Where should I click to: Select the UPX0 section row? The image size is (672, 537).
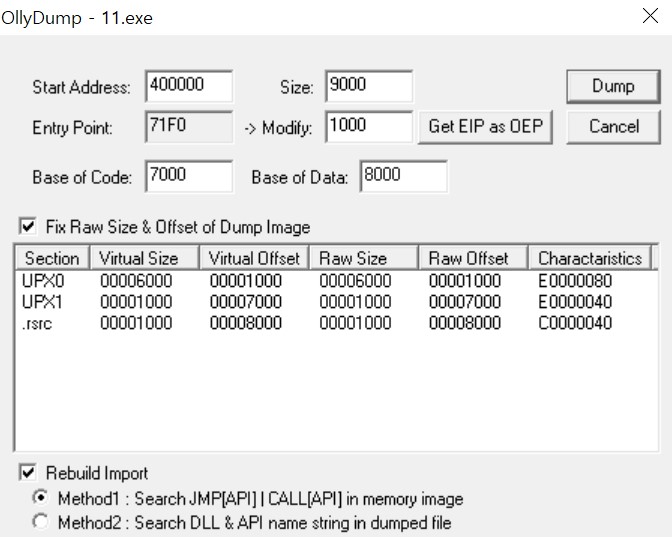(336, 281)
